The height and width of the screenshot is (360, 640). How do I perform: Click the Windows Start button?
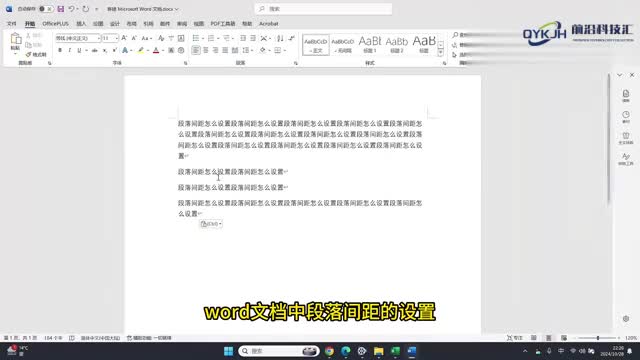(x=229, y=351)
